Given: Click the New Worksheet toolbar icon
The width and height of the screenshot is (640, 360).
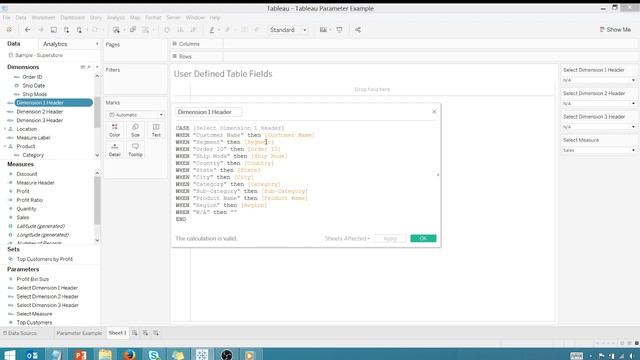Looking at the screenshot, I should (117, 30).
